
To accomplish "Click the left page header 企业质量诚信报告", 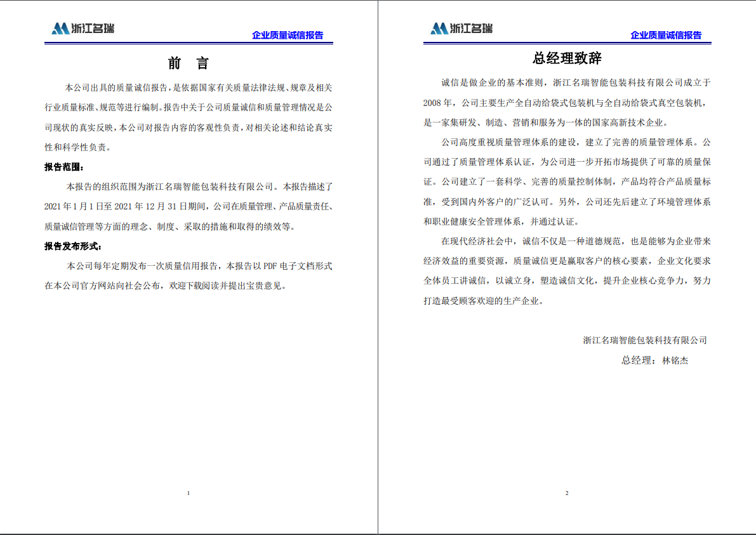I will [288, 36].
